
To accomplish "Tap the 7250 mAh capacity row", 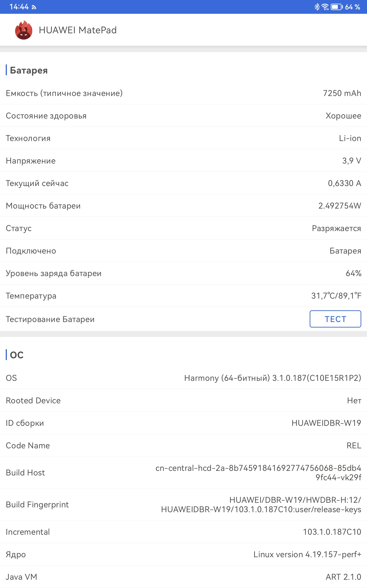I will 183,93.
